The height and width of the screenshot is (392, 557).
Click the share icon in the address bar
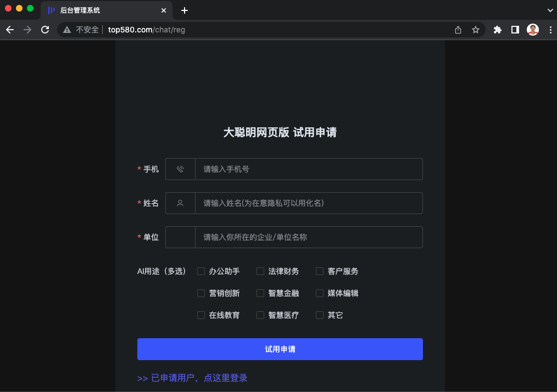click(458, 30)
